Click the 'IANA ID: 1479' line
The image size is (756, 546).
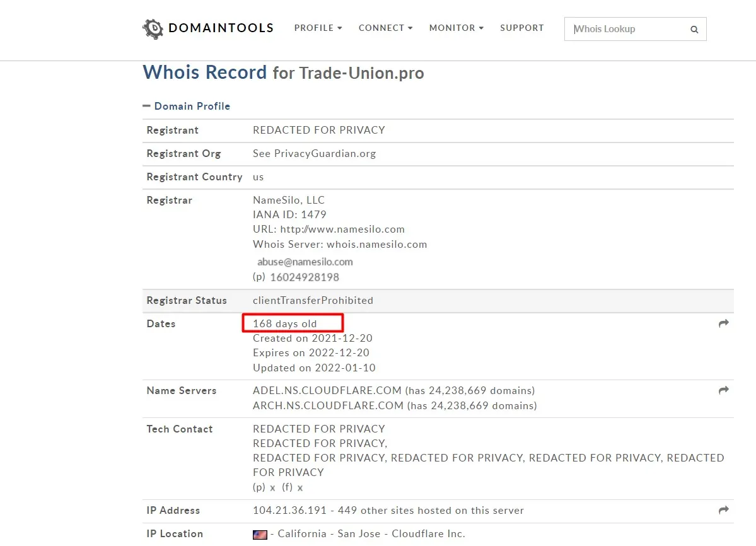(x=290, y=214)
